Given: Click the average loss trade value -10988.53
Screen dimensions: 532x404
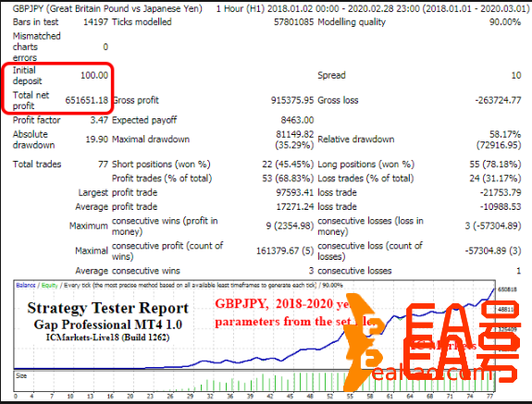Looking at the screenshot, I should [501, 207].
